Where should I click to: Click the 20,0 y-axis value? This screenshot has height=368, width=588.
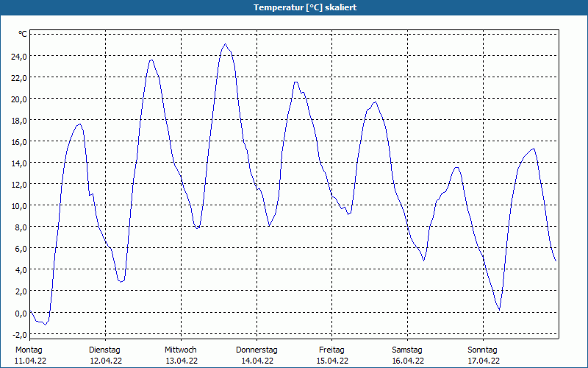pos(19,99)
